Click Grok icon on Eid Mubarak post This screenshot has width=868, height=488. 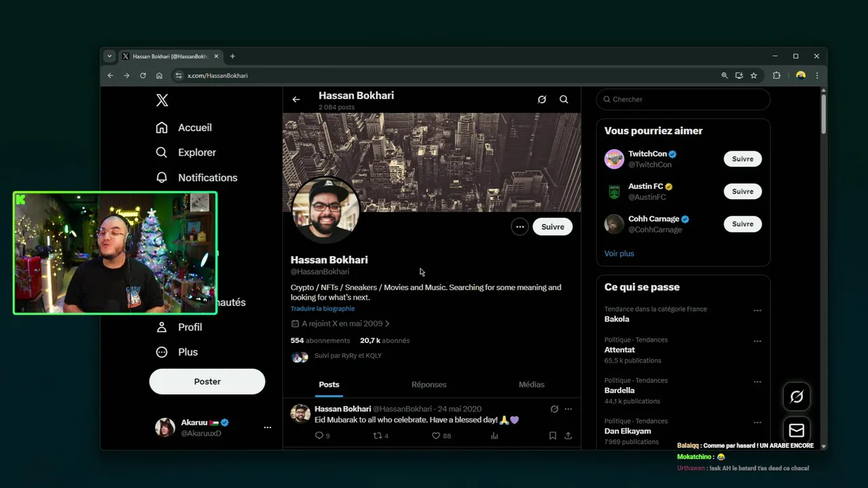pos(554,409)
